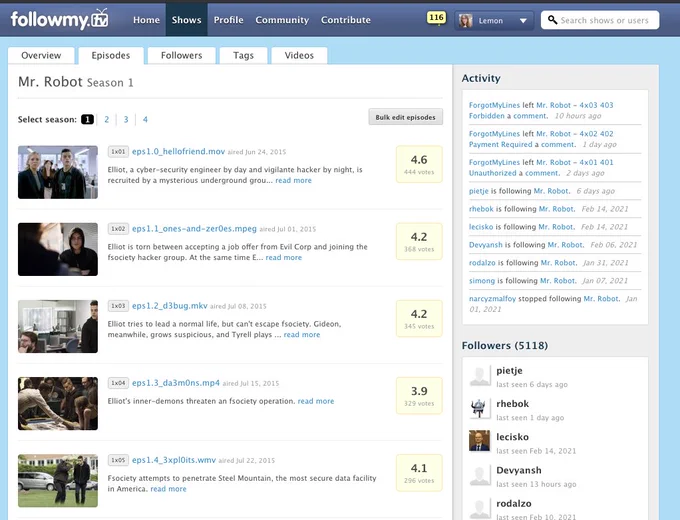Click the Bulk edit episodes button
The image size is (680, 520).
point(405,117)
